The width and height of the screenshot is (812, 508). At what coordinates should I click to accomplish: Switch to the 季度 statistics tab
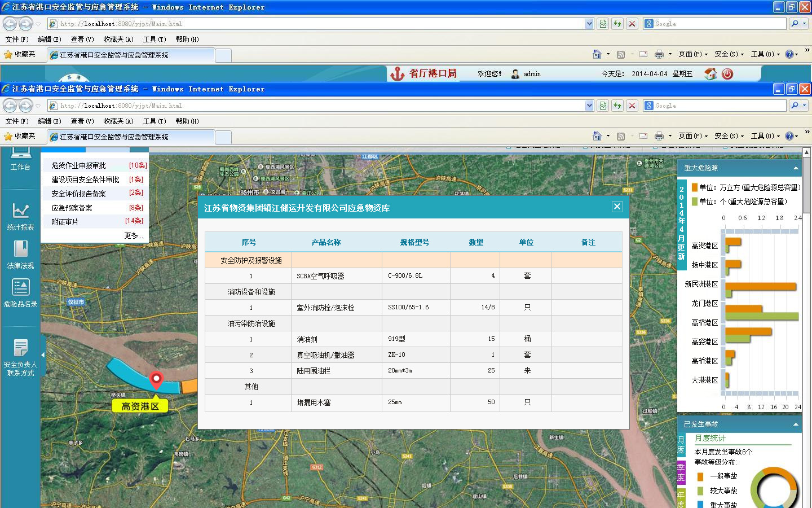(681, 472)
